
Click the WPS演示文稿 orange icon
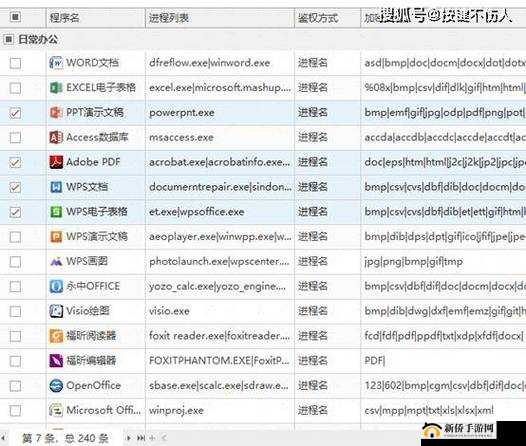click(56, 236)
